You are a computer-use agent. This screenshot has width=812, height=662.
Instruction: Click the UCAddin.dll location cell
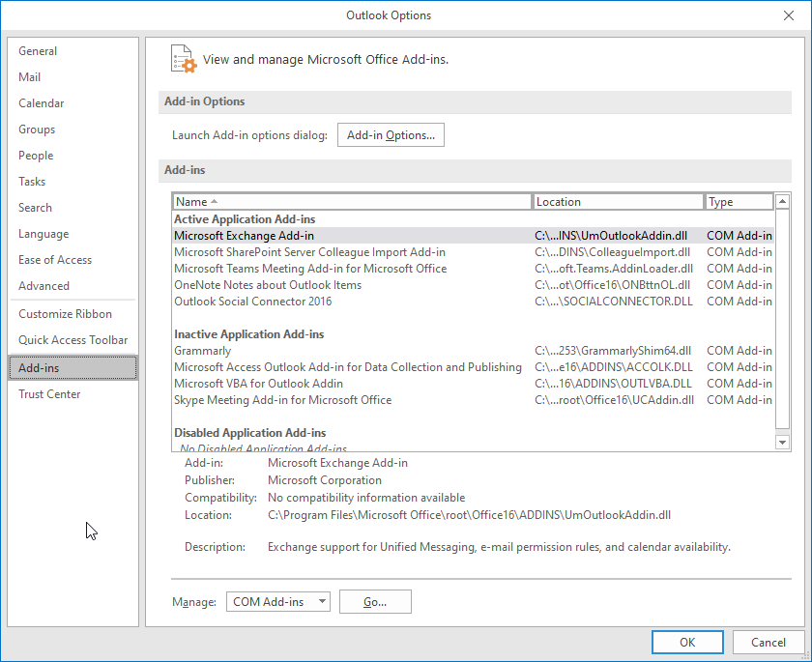[614, 400]
